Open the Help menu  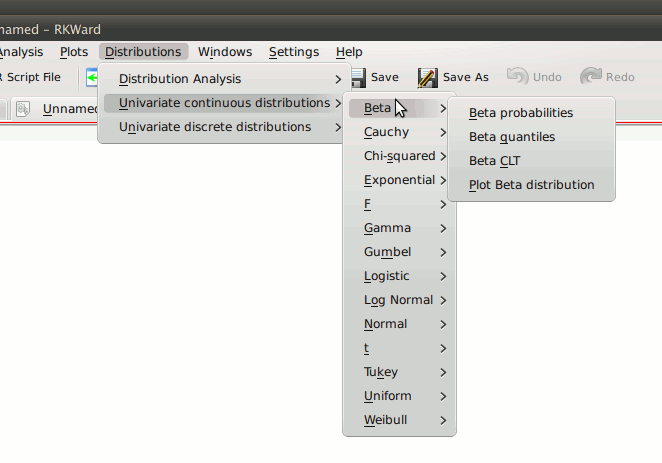click(x=349, y=52)
